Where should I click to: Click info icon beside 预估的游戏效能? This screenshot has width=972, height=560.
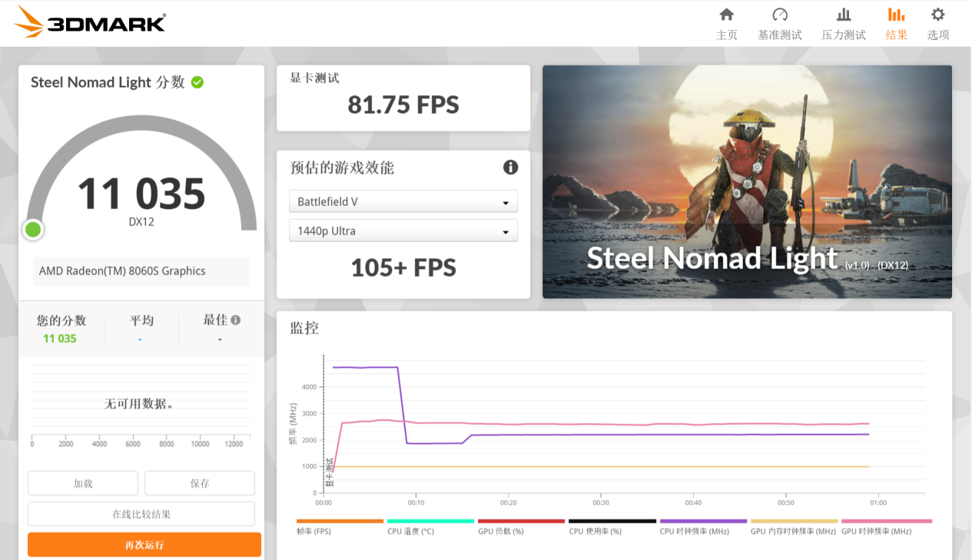(x=510, y=167)
